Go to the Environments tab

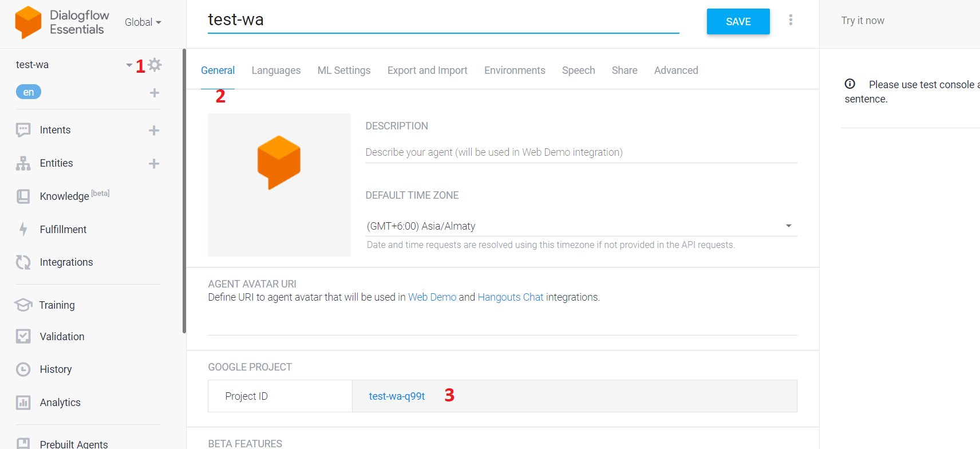[515, 70]
